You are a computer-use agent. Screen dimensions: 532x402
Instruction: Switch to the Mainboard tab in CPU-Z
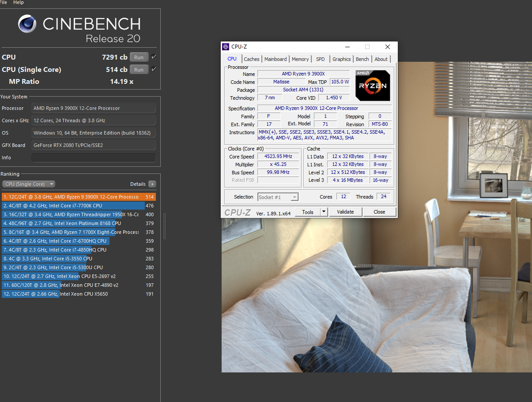[275, 59]
